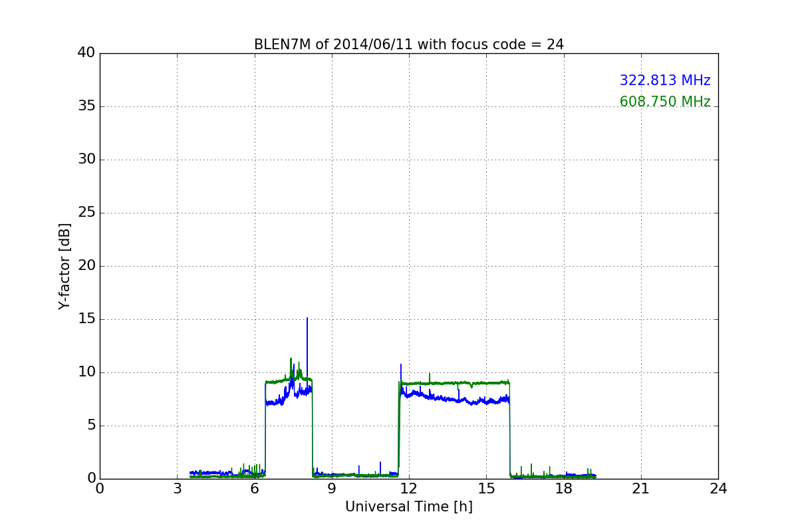798x532 pixels.
Task: Click x-axis tick label '3'
Action: [177, 489]
